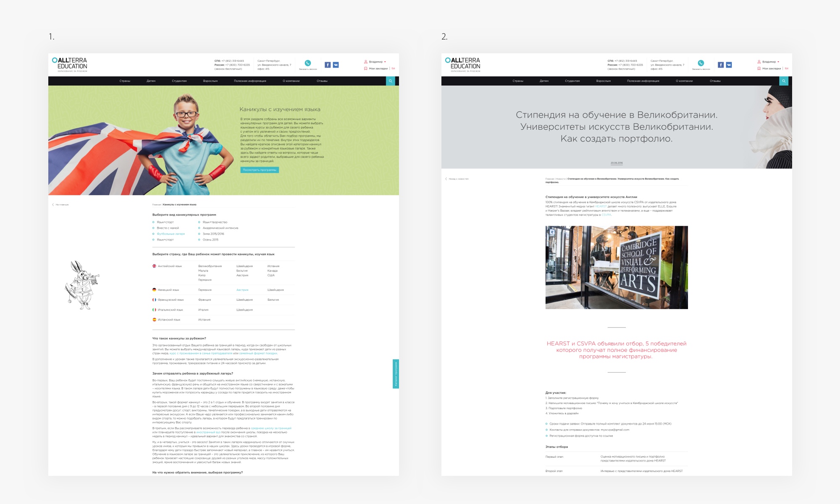
Task: Open Детям menu in mockup 2 navbar
Action: (544, 81)
